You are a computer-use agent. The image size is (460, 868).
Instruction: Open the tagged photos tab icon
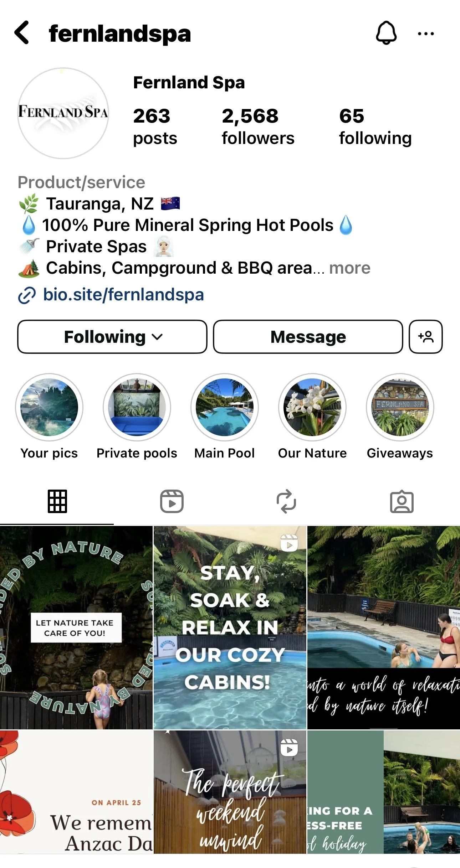(402, 502)
